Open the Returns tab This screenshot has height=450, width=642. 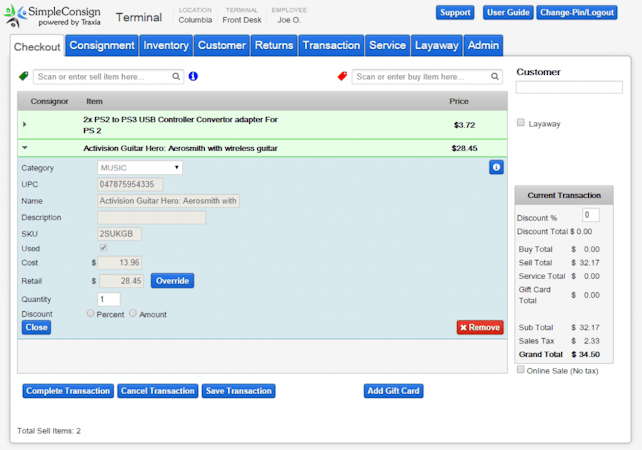[274, 45]
